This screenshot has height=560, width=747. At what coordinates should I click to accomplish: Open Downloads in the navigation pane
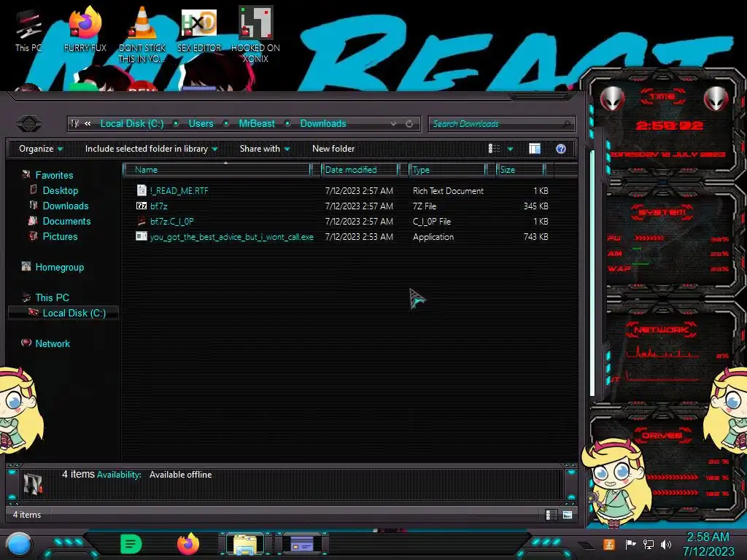[66, 206]
